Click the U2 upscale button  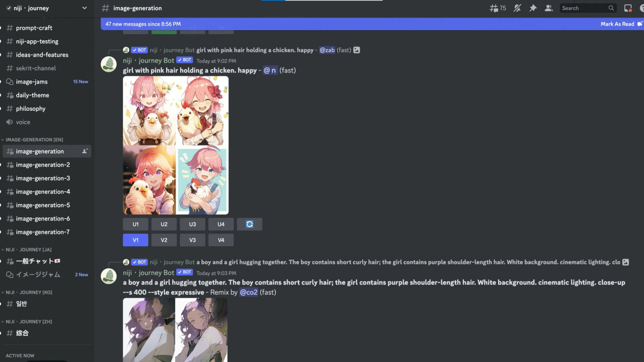(x=164, y=224)
